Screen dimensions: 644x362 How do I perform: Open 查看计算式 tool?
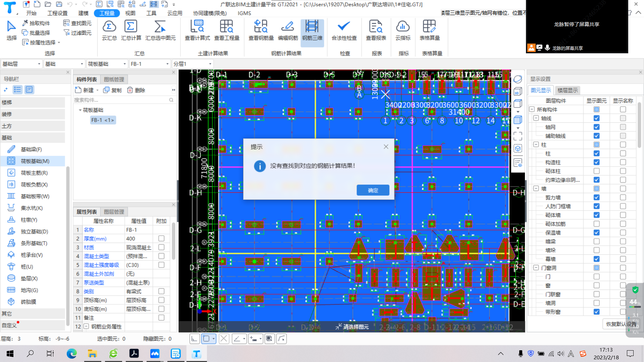point(197,30)
